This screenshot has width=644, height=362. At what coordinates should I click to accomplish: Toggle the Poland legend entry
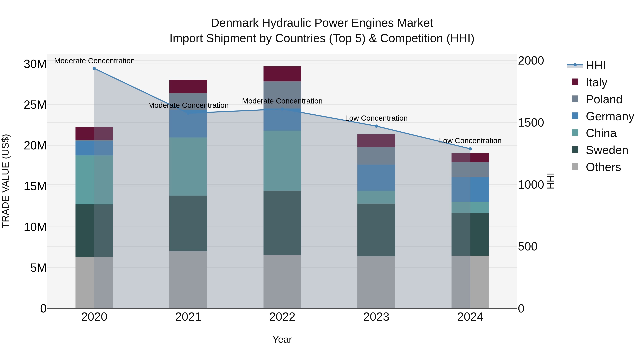(x=597, y=99)
